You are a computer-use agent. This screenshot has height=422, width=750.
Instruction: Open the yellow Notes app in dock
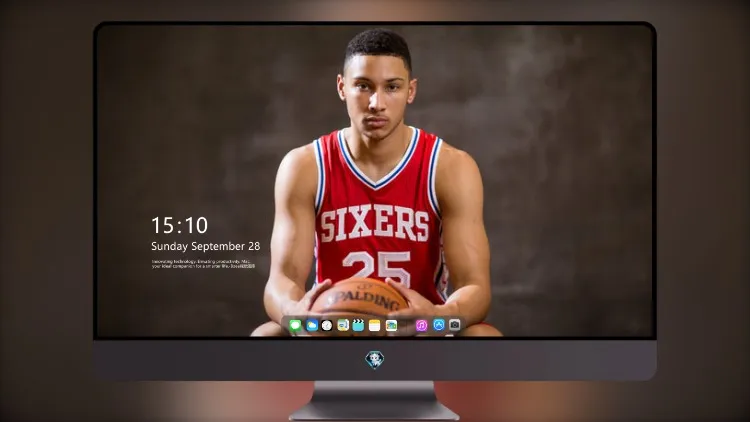point(375,325)
